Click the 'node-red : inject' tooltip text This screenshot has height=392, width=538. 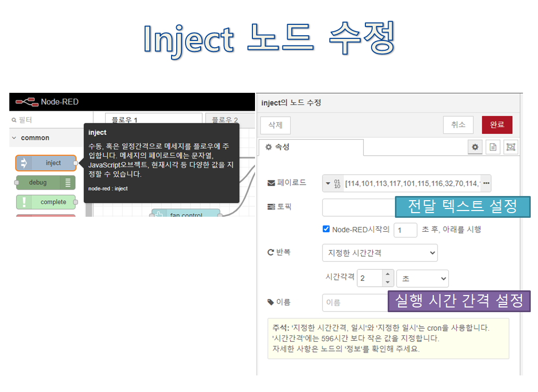(108, 188)
